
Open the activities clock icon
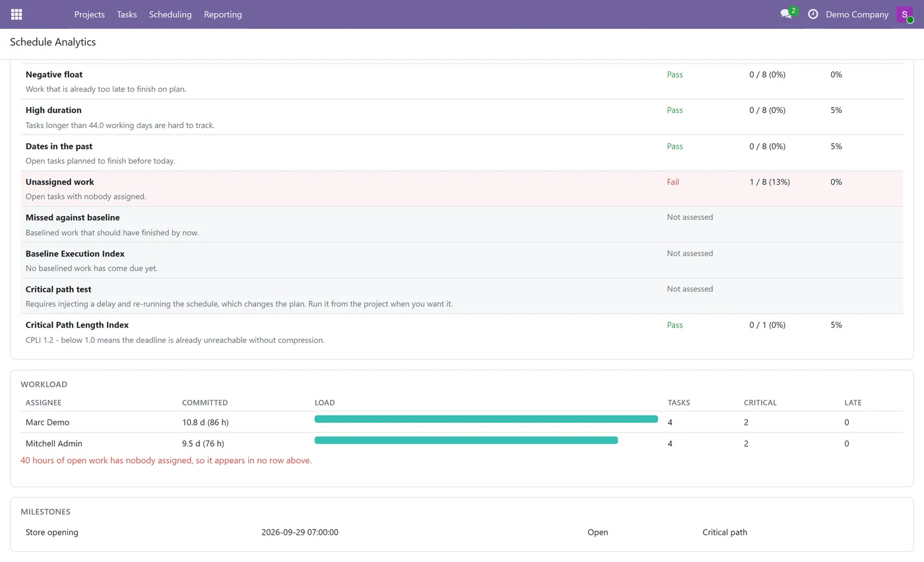[x=813, y=14]
